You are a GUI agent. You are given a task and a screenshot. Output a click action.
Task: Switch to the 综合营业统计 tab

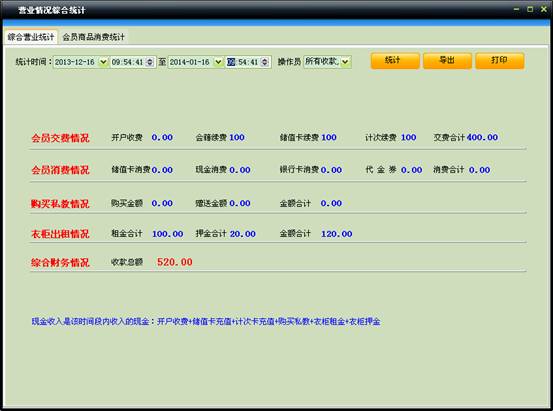[x=31, y=37]
